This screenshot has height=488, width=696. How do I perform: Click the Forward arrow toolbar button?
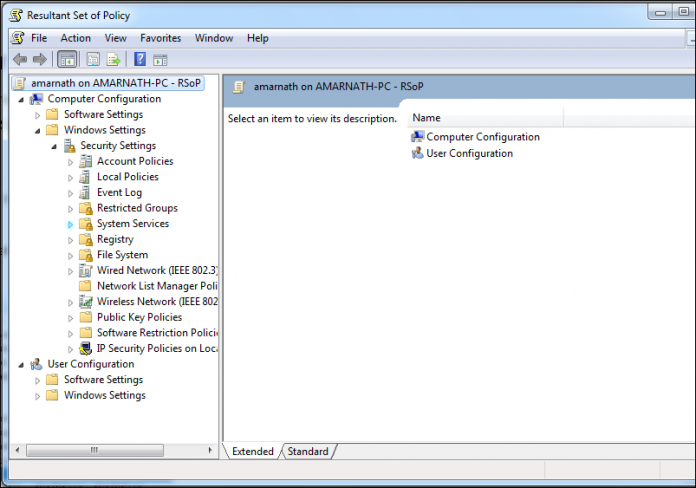pyautogui.click(x=40, y=59)
